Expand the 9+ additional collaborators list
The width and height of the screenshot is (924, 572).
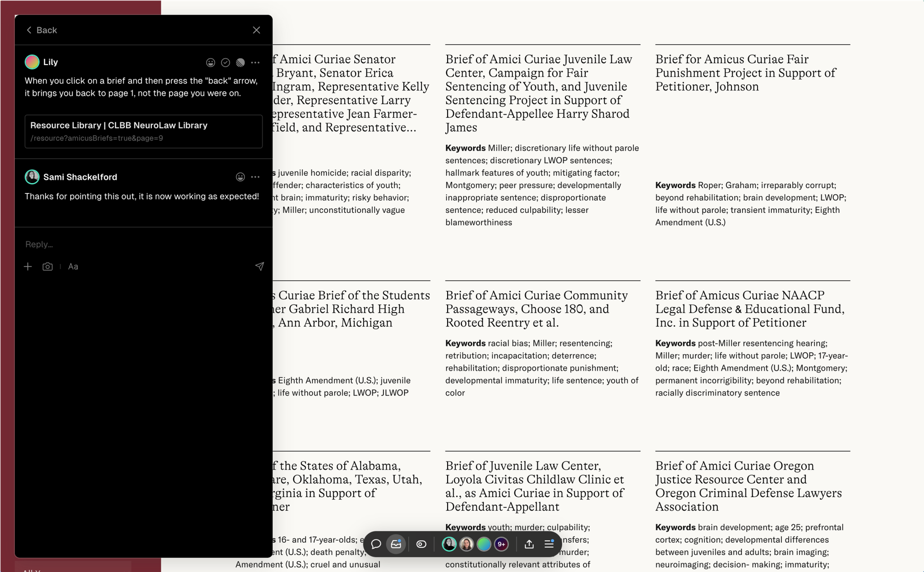[501, 544]
